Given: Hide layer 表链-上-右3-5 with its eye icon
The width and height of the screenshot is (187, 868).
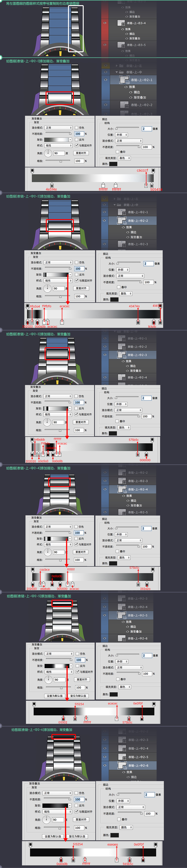Looking at the screenshot, I should (105, 45).
